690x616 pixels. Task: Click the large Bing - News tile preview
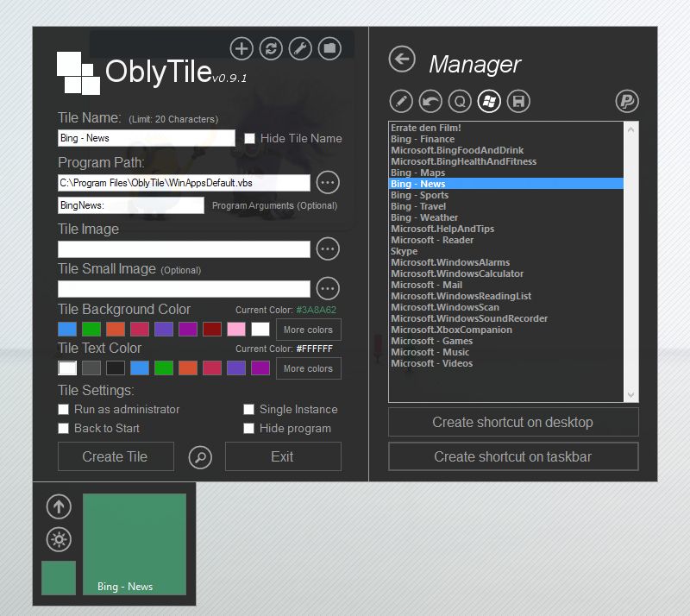point(135,544)
